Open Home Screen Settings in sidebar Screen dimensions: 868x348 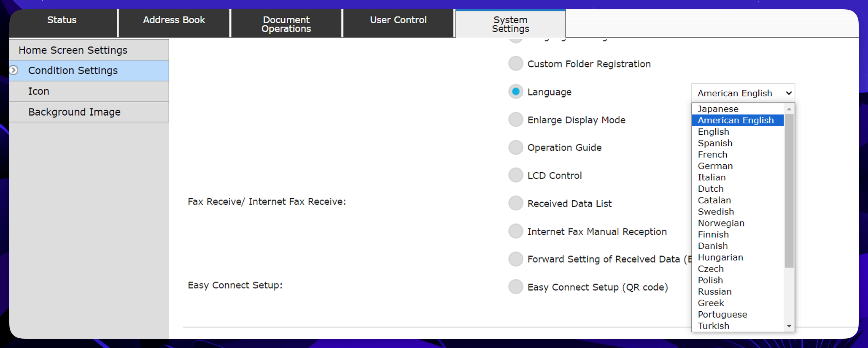(89, 50)
